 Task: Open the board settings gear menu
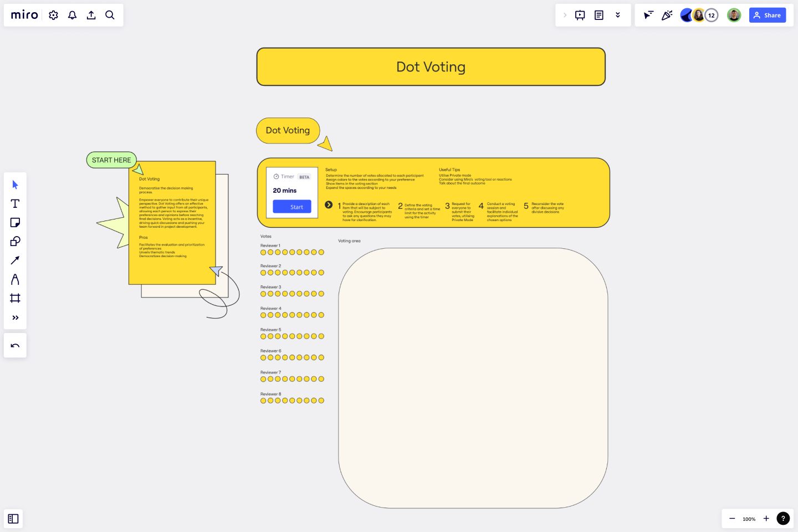pyautogui.click(x=53, y=15)
